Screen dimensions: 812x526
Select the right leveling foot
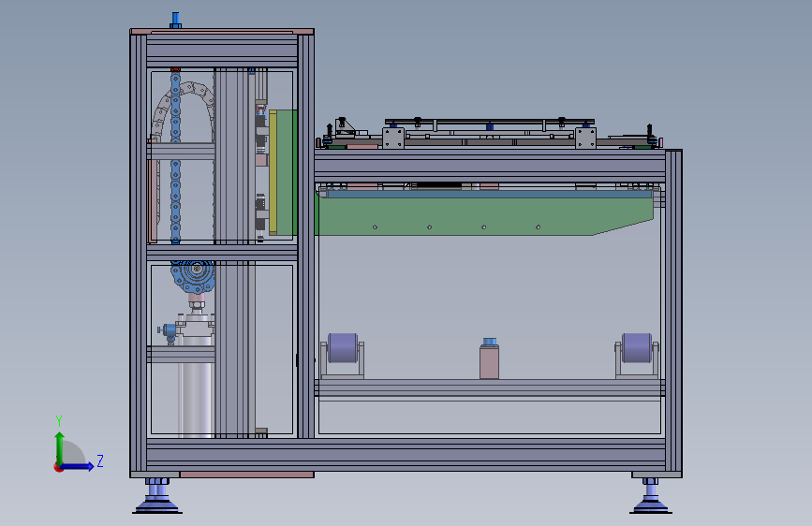650,496
